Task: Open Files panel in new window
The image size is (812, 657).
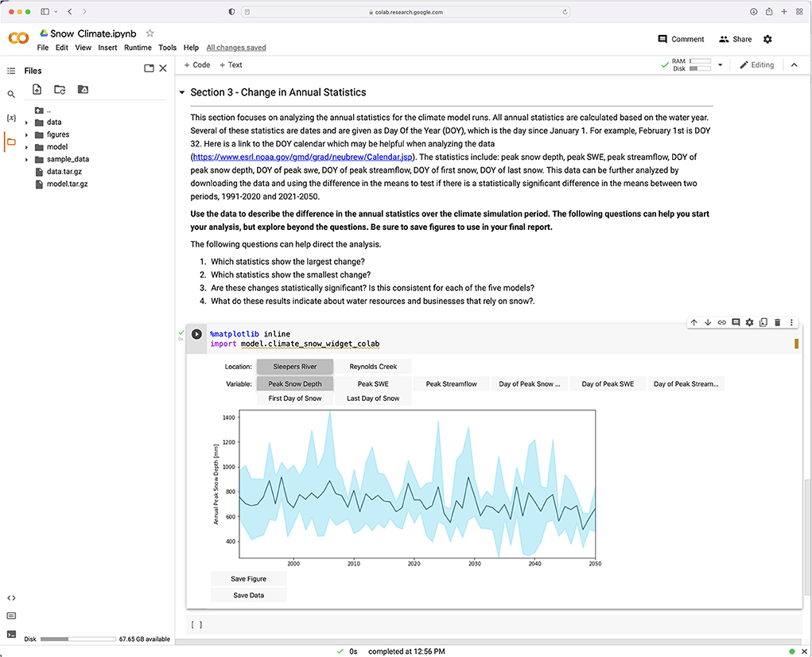Action: [x=150, y=68]
